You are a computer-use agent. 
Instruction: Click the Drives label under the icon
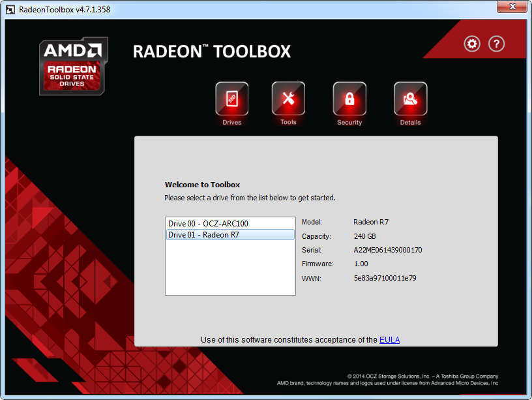click(231, 122)
